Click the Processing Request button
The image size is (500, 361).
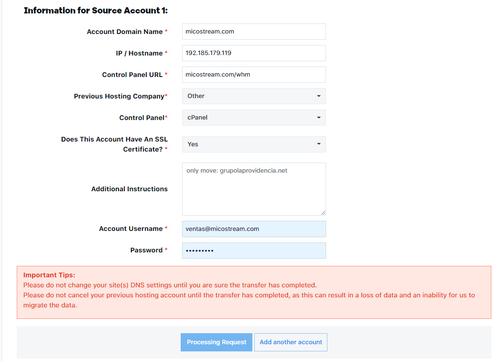tap(216, 342)
